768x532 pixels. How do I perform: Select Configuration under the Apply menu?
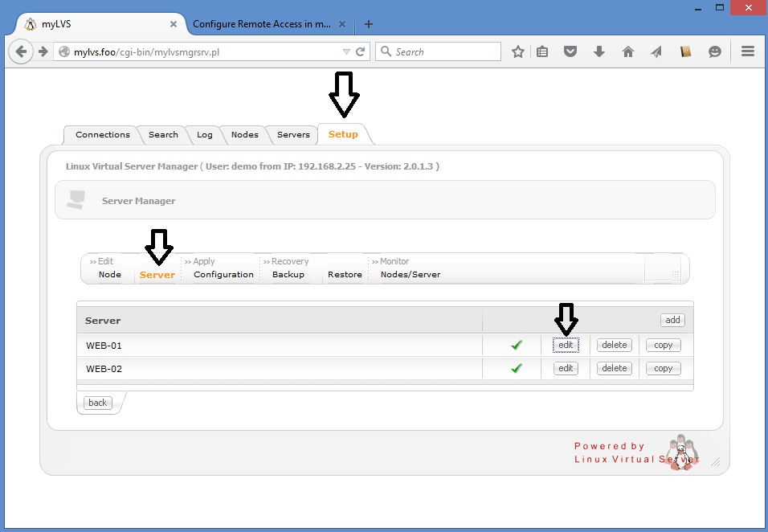point(223,274)
